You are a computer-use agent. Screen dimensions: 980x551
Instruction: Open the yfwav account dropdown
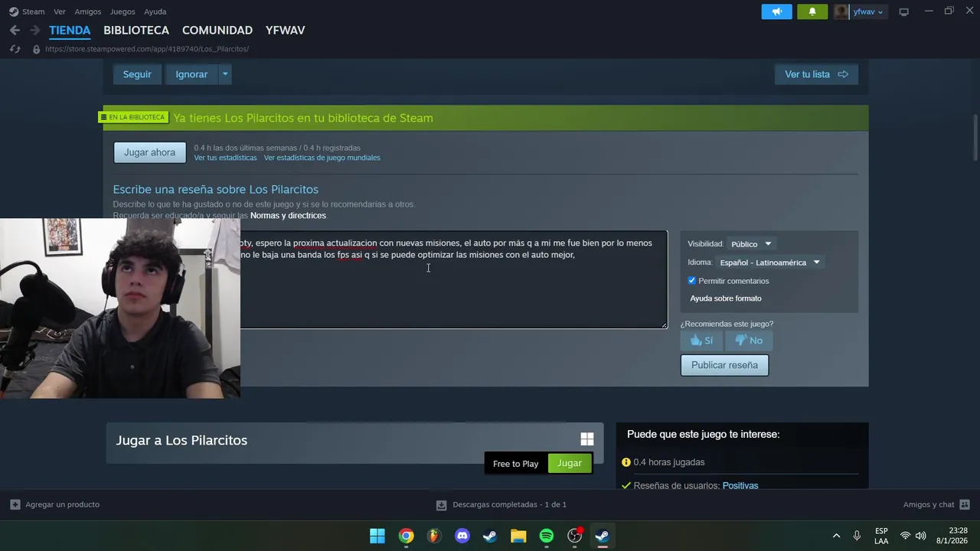[868, 11]
